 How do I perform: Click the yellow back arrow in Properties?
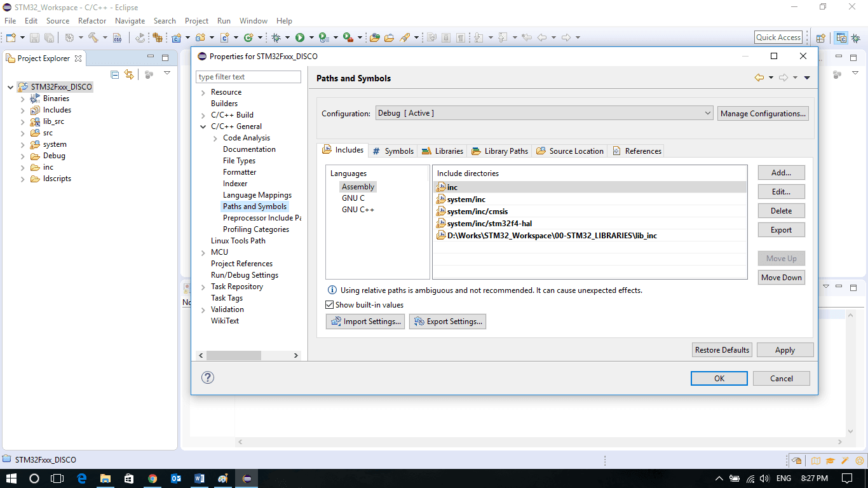(759, 78)
